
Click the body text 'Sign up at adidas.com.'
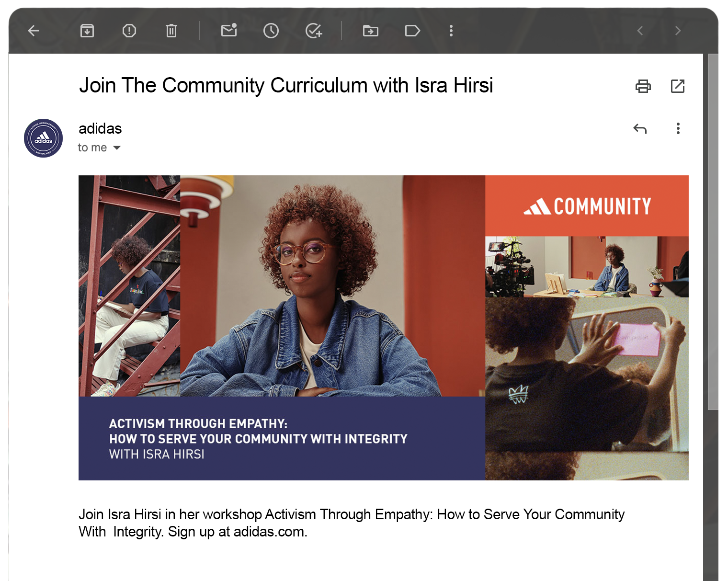pos(238,532)
